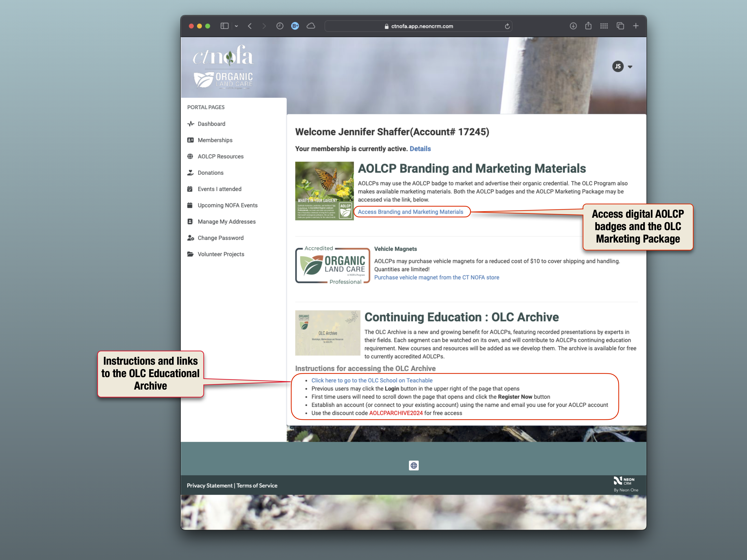Open the start page grid icon

(604, 26)
